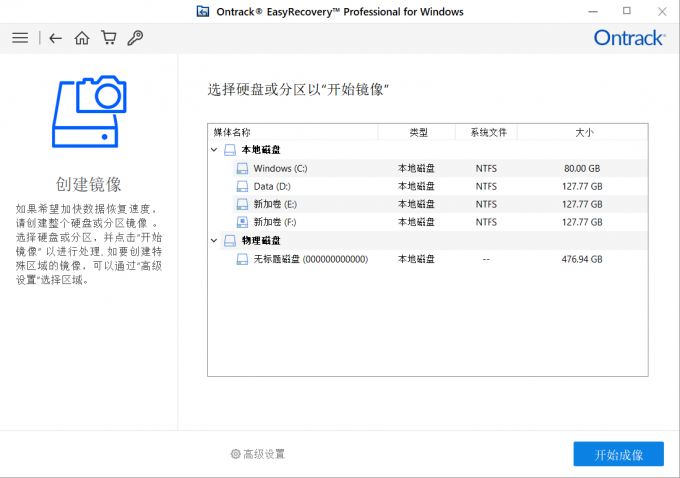Click 本地磁盘 type cell in Windows (C:) row

(416, 168)
